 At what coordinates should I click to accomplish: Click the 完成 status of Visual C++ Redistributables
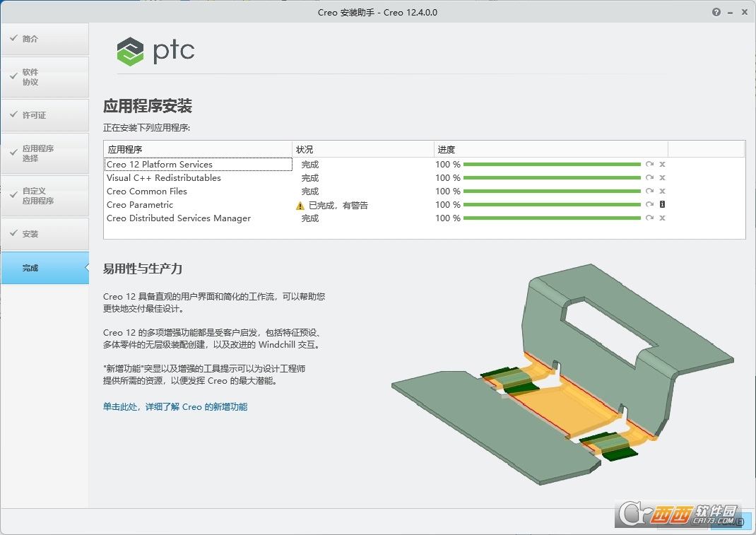[310, 178]
